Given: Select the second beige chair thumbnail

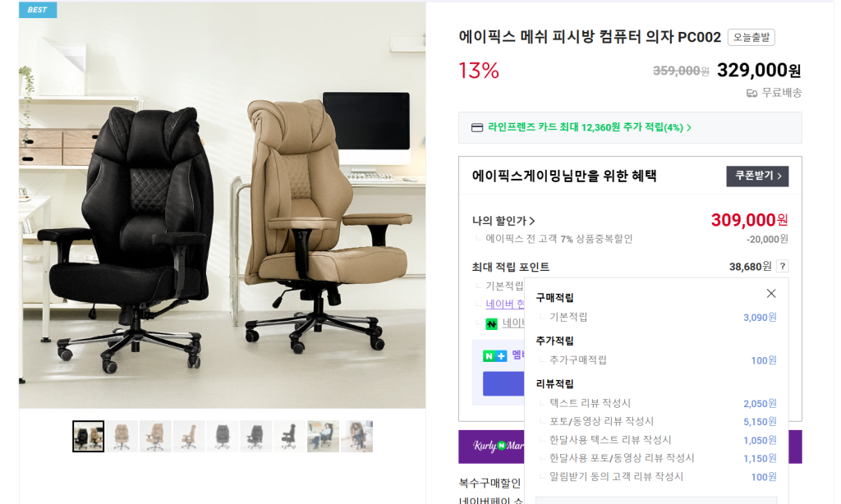Looking at the screenshot, I should click(122, 436).
